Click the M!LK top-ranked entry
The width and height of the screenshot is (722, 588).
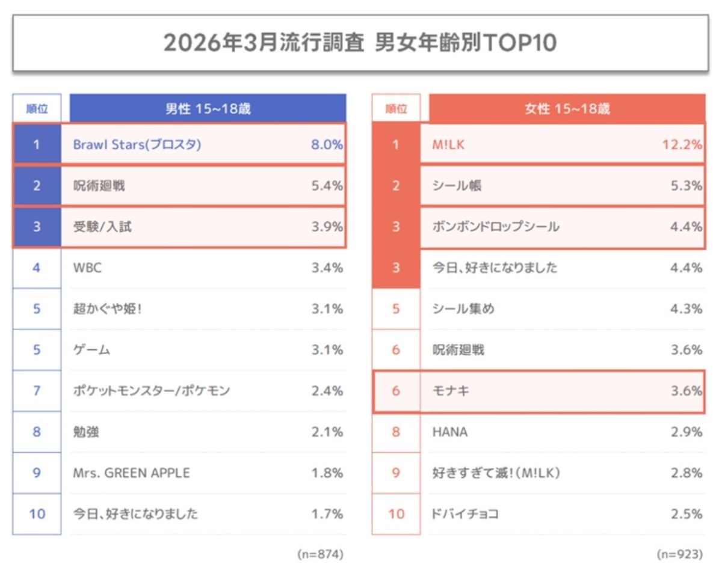[x=448, y=145]
